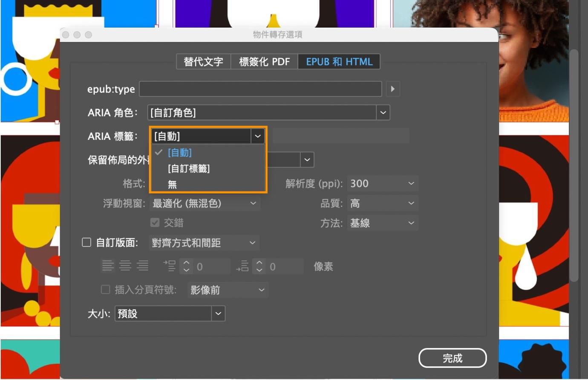The image size is (588, 380).
Task: Select the align left icon
Action: (108, 266)
